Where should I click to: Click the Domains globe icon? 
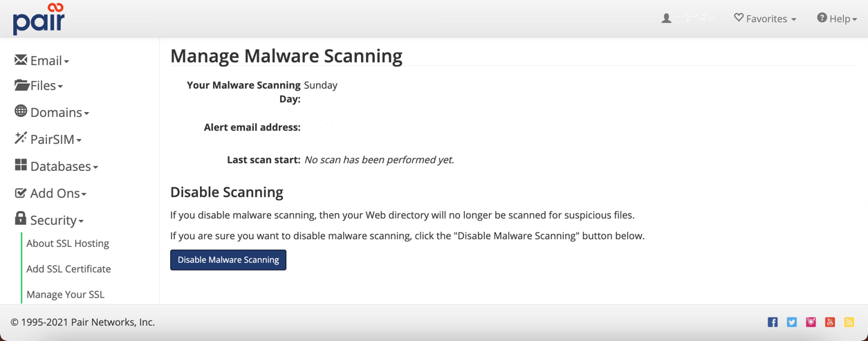[21, 111]
